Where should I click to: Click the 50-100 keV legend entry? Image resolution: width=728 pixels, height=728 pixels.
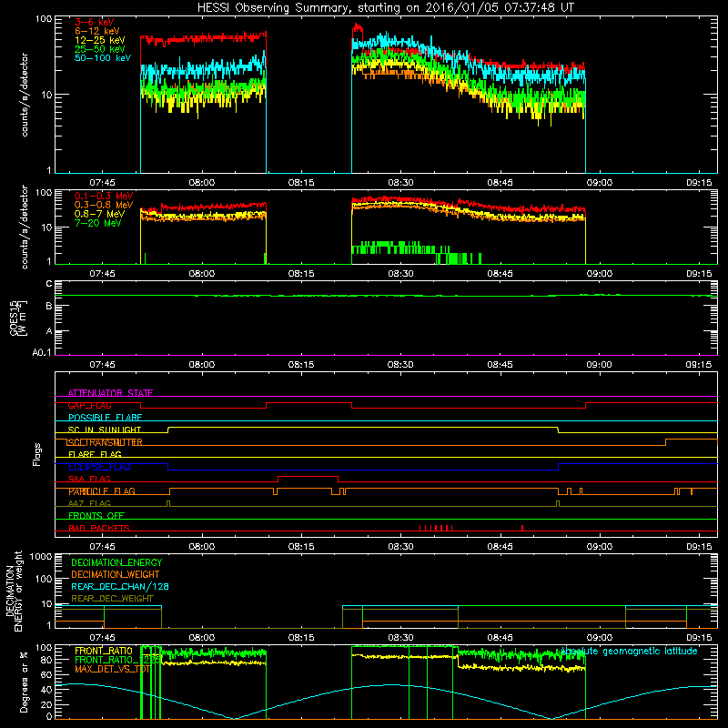(103, 58)
